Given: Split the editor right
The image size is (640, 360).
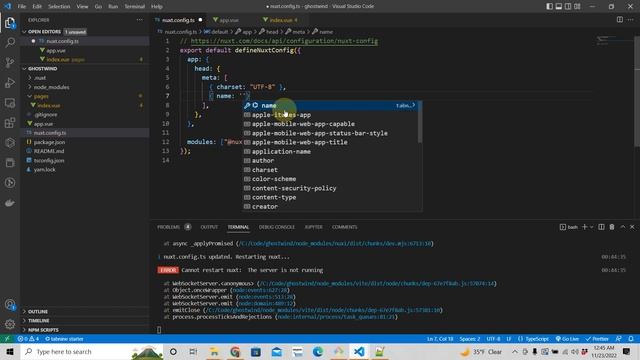Looking at the screenshot, I should point(620,20).
